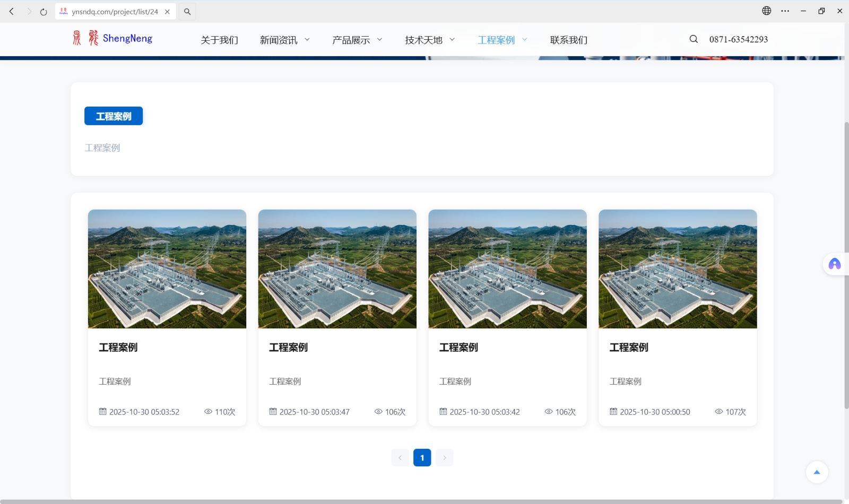Viewport: 849px width, 504px height.
Task: Select page 1 in pagination
Action: click(422, 457)
